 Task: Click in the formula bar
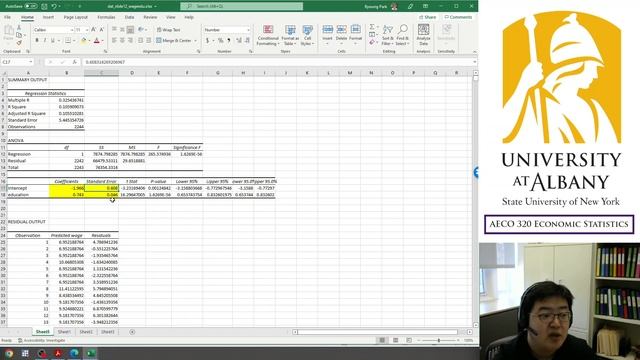[x=278, y=62]
